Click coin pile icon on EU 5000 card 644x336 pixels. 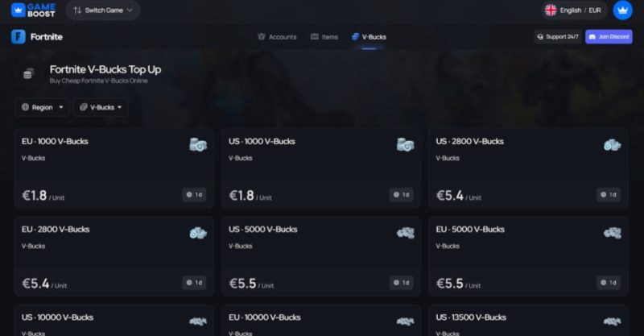point(613,233)
